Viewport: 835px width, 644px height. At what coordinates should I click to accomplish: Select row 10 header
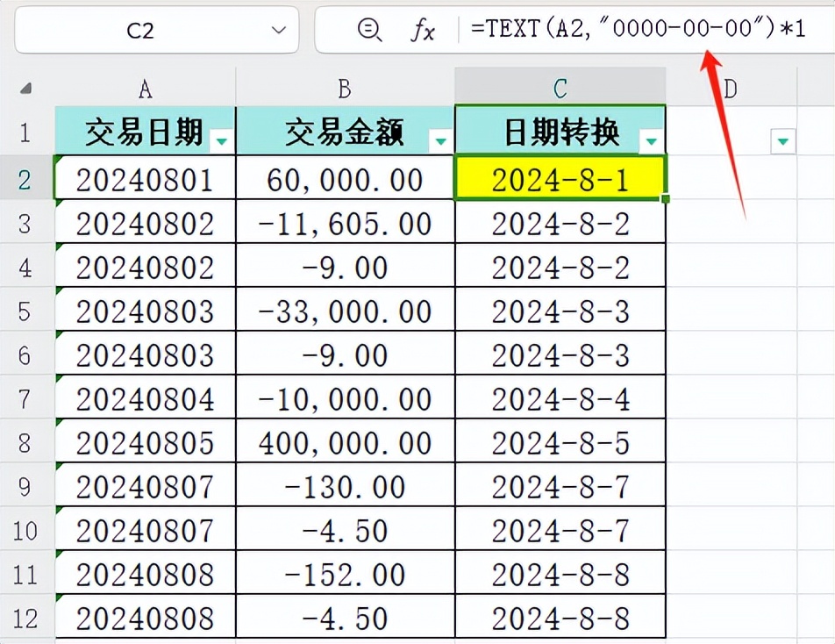pos(25,529)
